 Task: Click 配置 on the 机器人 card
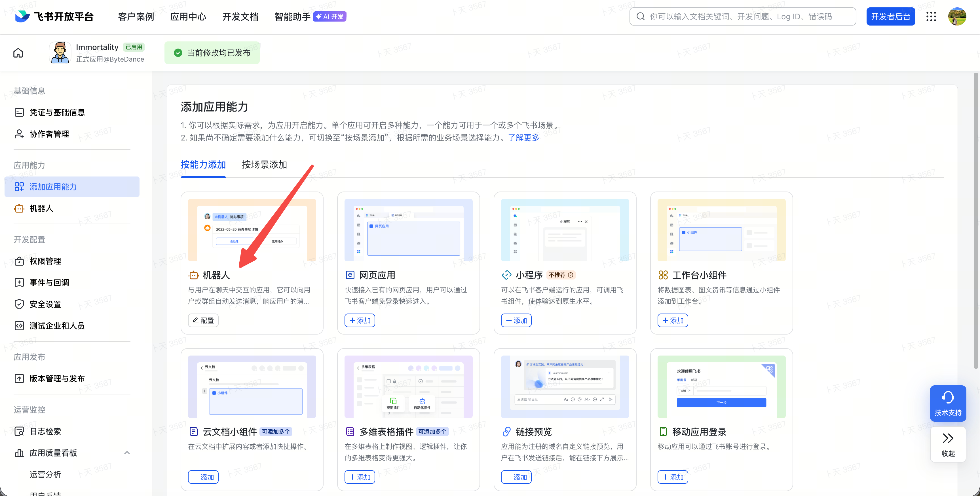pos(203,321)
